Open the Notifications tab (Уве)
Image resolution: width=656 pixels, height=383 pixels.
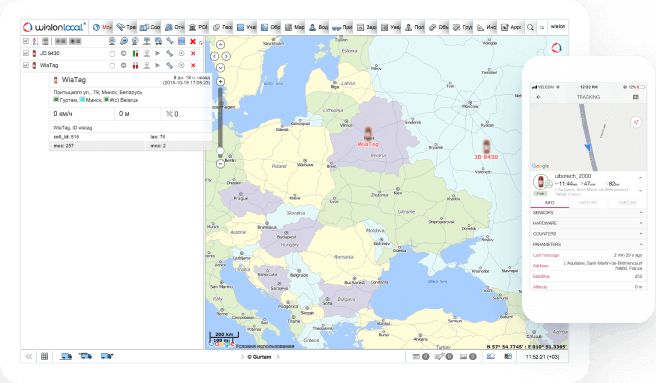(x=390, y=27)
